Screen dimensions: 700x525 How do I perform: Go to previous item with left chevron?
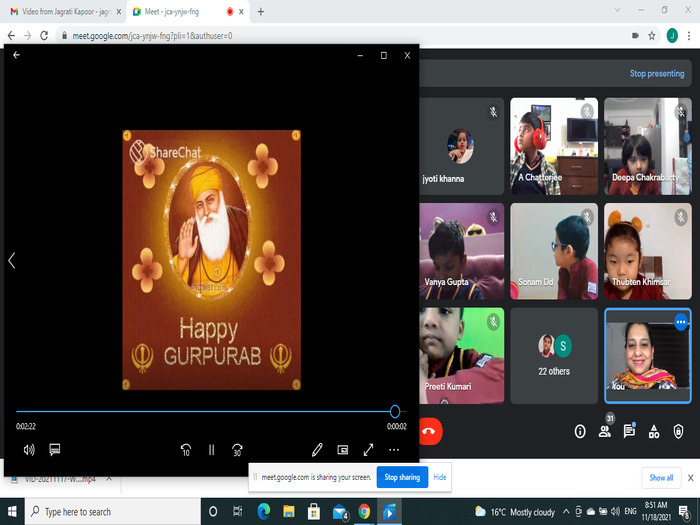[x=12, y=260]
